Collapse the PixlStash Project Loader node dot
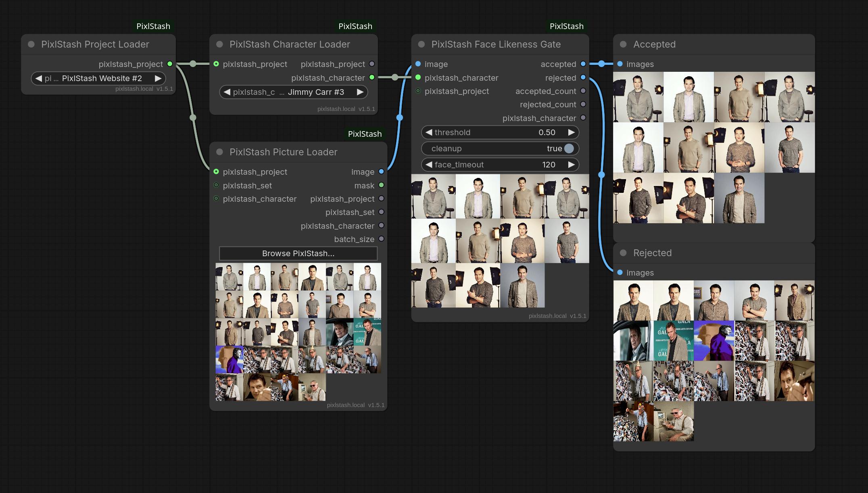Viewport: 868px width, 493px height. click(31, 44)
